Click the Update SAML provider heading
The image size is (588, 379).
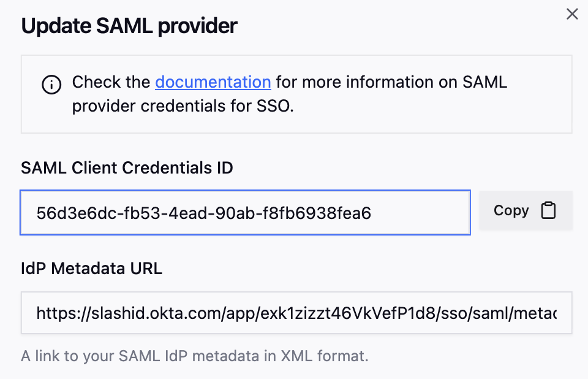129,26
